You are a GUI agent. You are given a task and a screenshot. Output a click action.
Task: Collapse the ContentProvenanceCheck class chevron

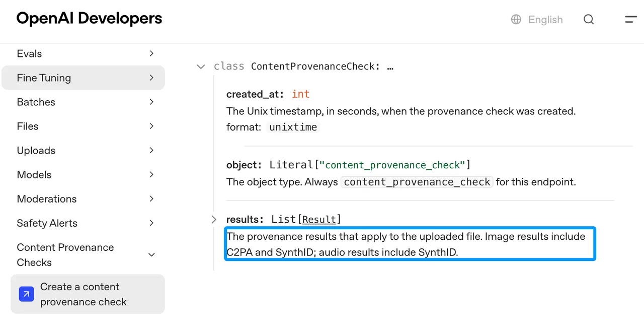pos(201,66)
